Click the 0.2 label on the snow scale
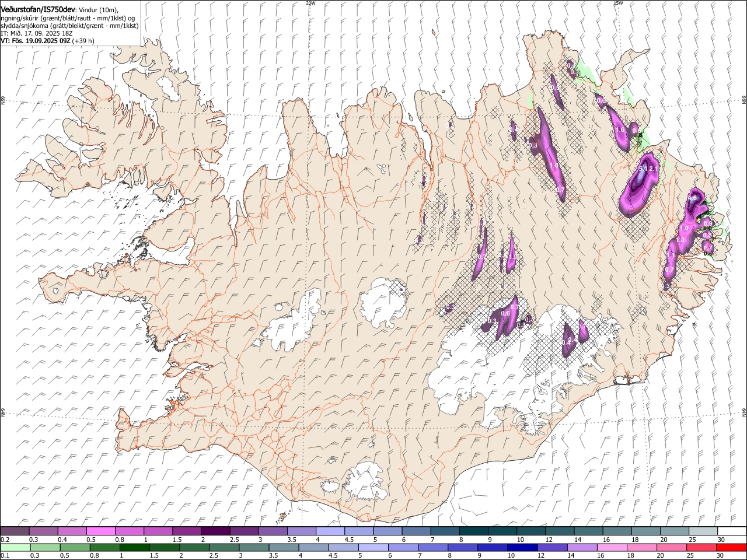The height and width of the screenshot is (560, 747). click(4, 540)
